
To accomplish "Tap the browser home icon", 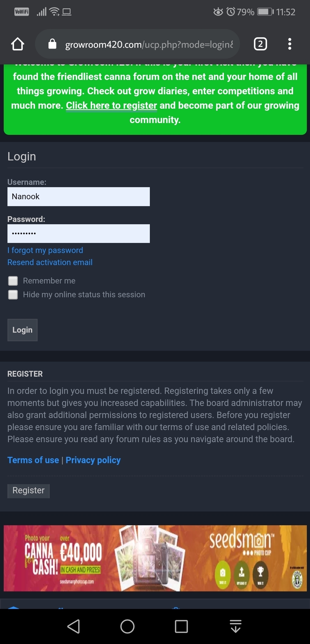I will (18, 44).
